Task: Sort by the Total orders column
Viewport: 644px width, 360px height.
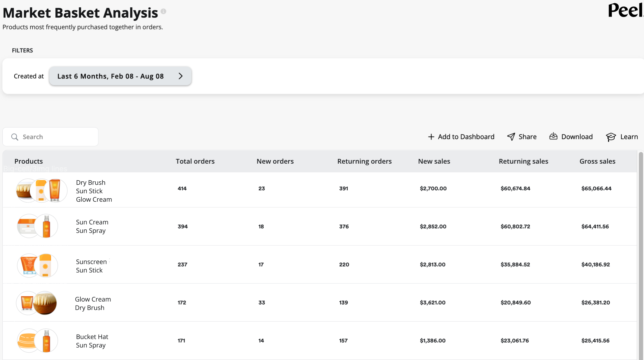Action: tap(195, 161)
